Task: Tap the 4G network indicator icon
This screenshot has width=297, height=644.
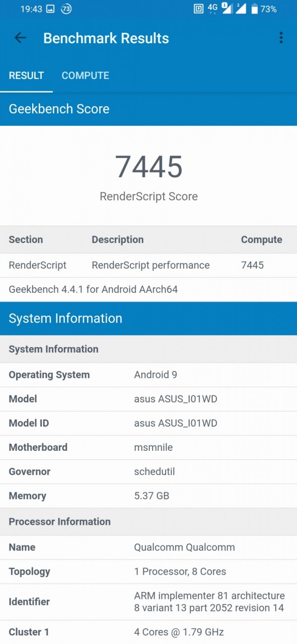Action: (212, 9)
